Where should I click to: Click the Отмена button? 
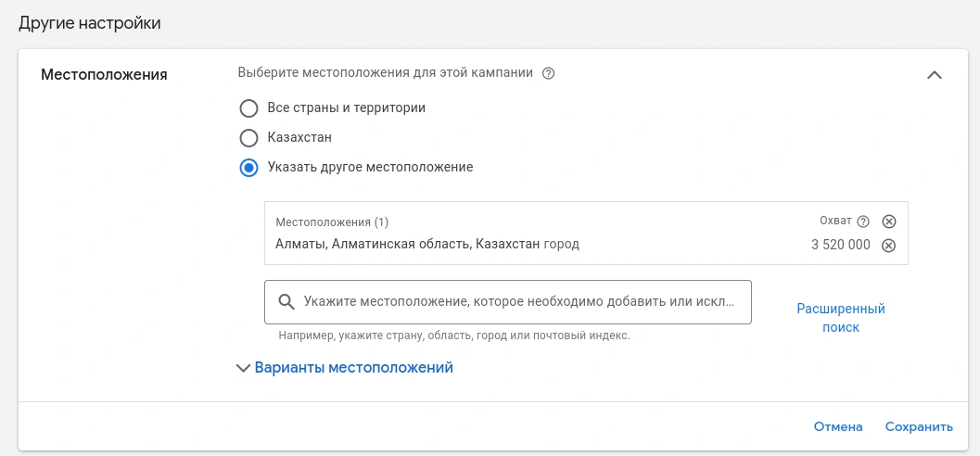pyautogui.click(x=837, y=426)
